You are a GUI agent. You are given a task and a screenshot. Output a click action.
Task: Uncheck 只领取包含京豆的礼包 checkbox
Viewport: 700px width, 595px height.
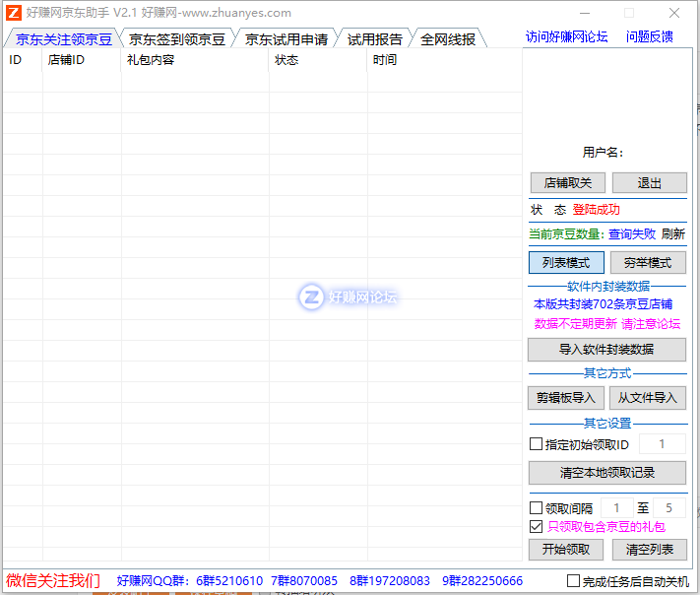(536, 527)
